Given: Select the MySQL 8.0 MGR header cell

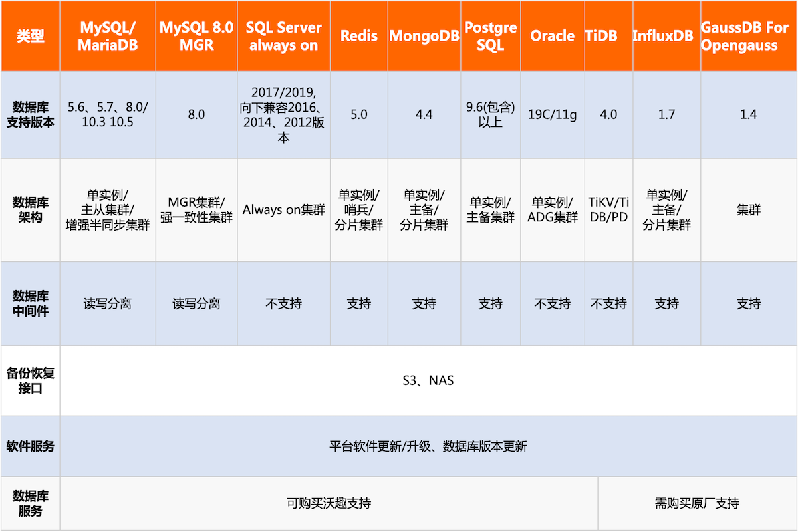Looking at the screenshot, I should [196, 36].
